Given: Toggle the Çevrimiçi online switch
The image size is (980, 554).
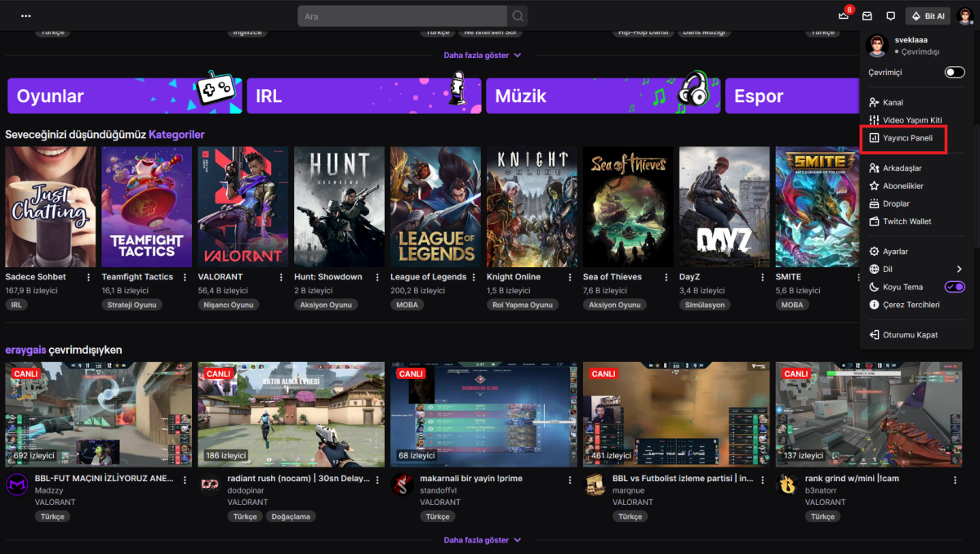Looking at the screenshot, I should click(x=954, y=73).
